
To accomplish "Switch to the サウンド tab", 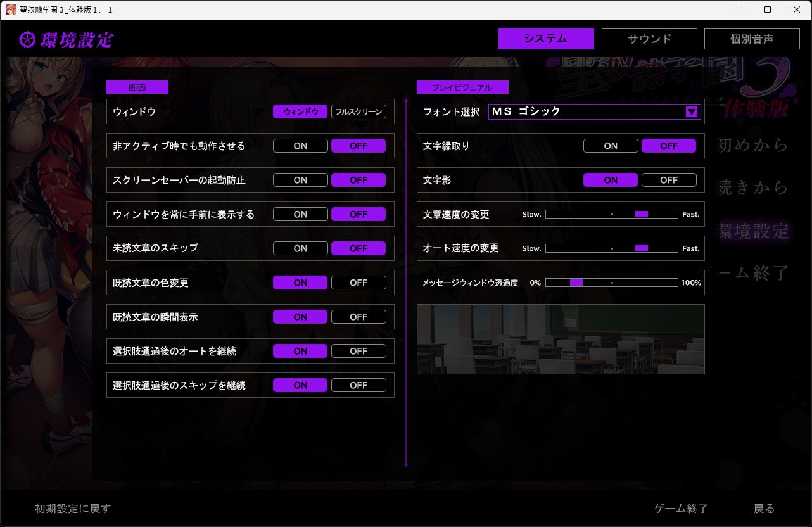I will pyautogui.click(x=649, y=39).
